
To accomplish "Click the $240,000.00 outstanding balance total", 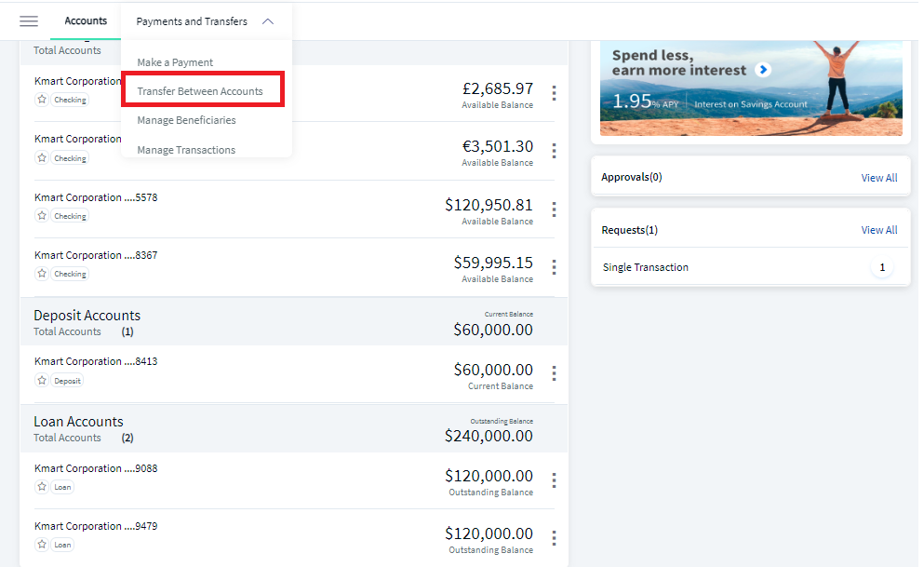I will point(489,436).
